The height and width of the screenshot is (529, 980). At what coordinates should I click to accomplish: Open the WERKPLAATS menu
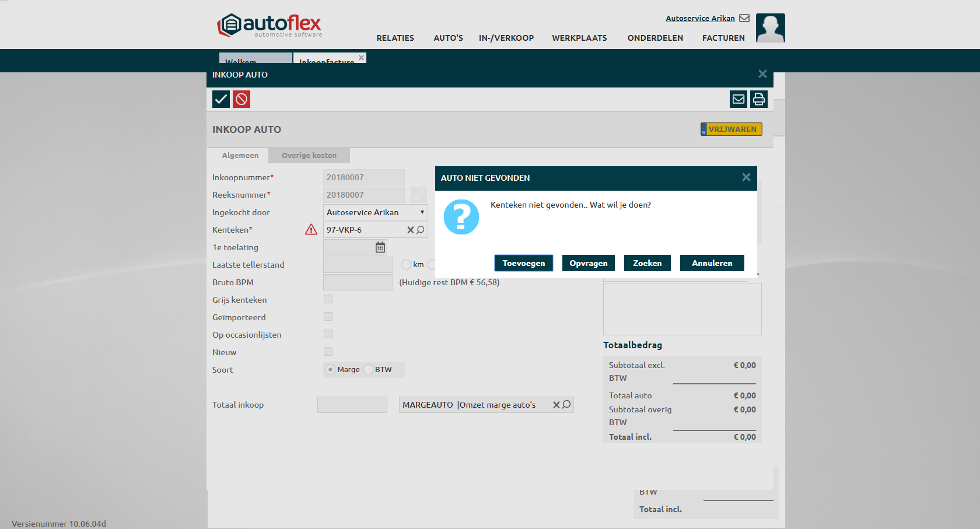[x=579, y=38]
